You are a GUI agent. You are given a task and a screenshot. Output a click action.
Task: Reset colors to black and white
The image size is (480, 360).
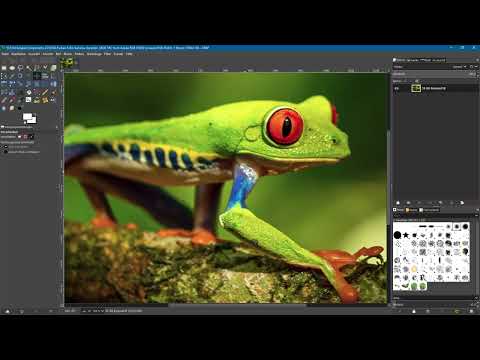tap(24, 123)
